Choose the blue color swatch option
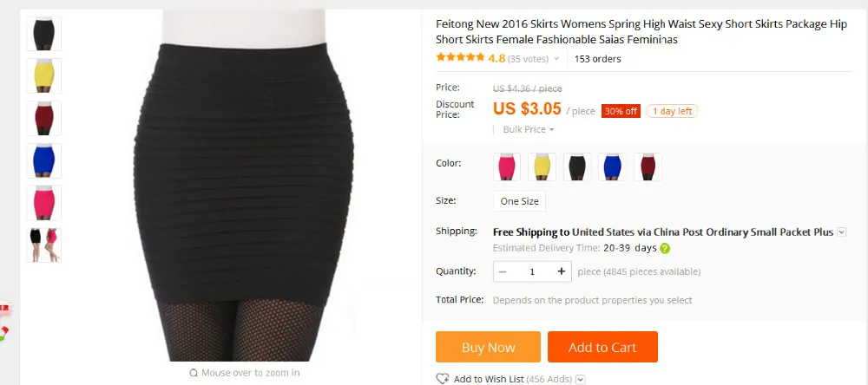This screenshot has width=868, height=385. (612, 166)
